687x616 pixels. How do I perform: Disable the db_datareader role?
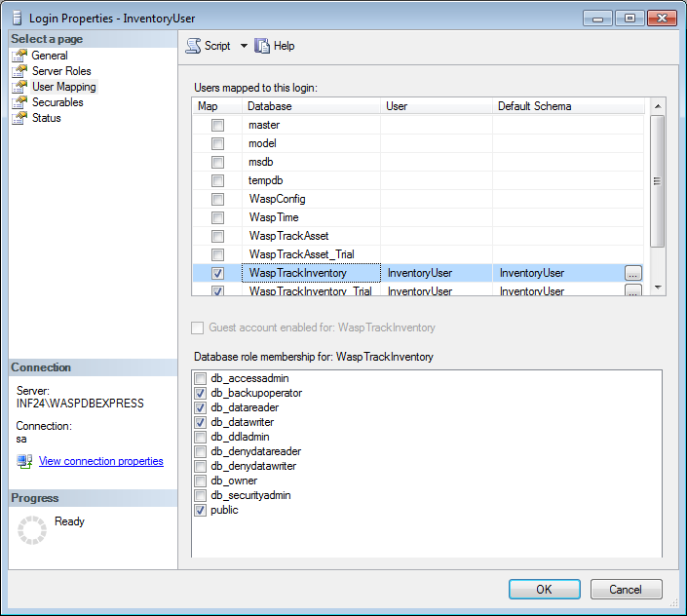click(x=200, y=407)
